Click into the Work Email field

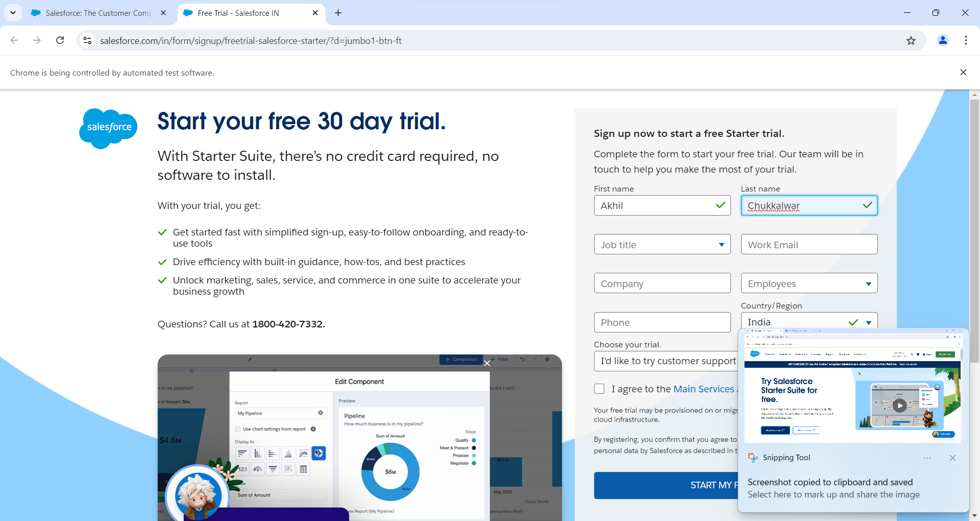[809, 245]
